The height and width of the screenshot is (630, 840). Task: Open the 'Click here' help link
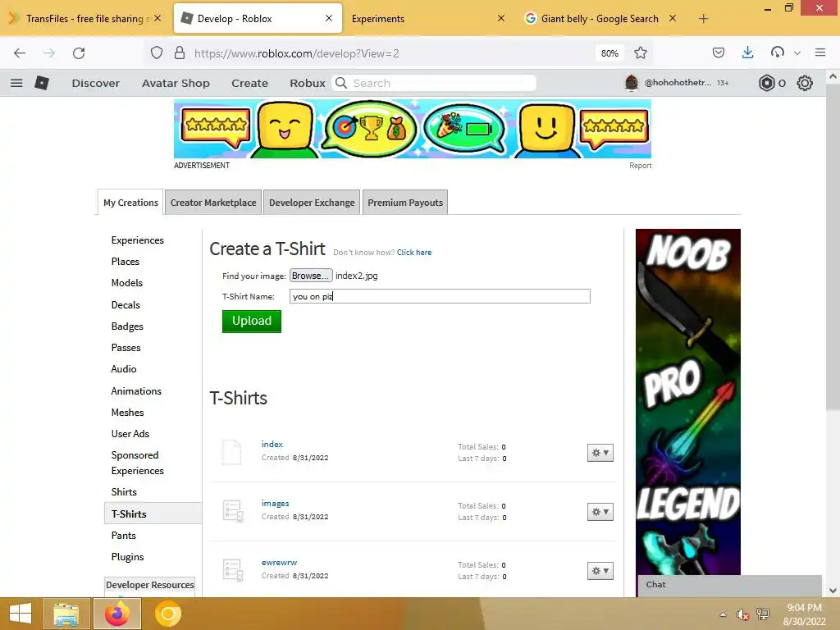coord(414,253)
